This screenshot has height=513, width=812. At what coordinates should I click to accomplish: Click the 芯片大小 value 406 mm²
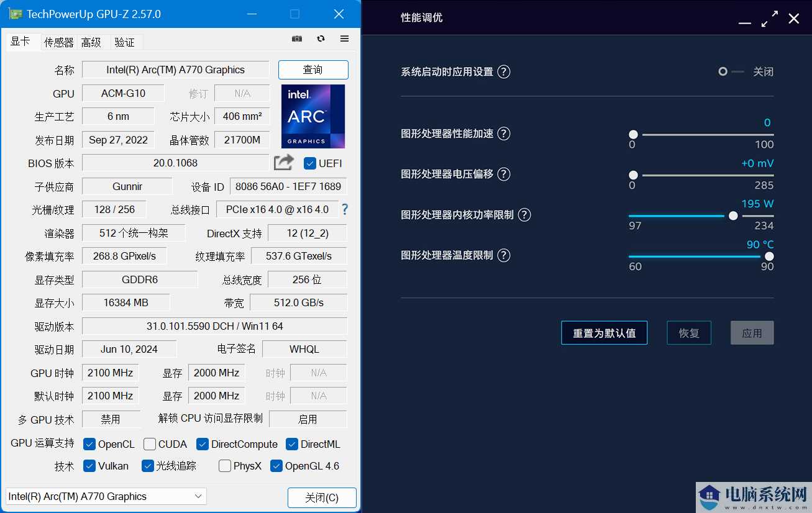pos(242,116)
